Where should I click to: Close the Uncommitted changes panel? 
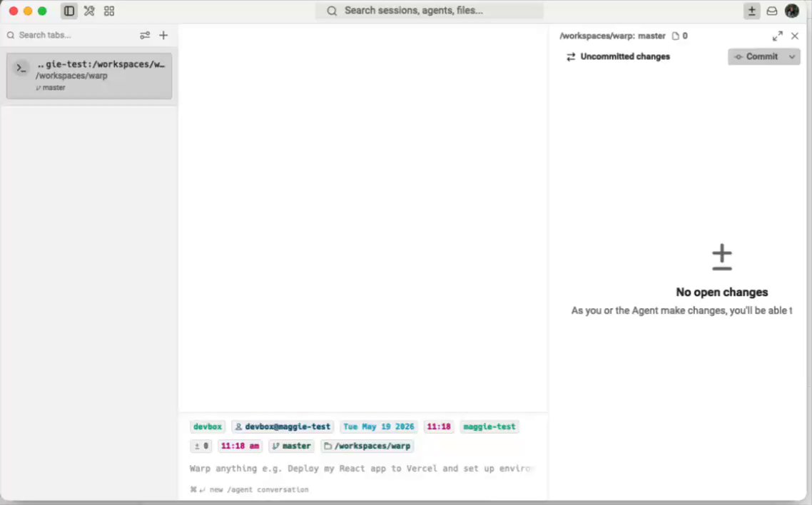click(x=795, y=36)
